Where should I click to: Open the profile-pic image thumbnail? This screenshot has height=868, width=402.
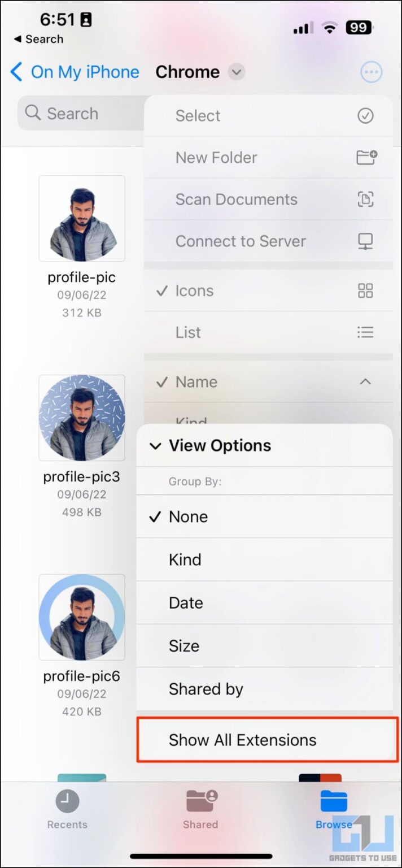click(82, 218)
